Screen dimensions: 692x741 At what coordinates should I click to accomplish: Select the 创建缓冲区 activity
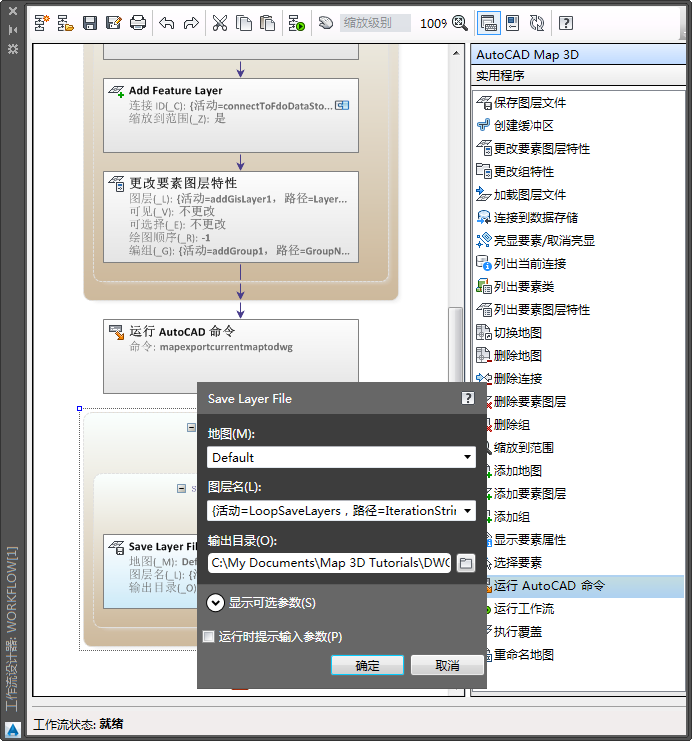coord(524,126)
